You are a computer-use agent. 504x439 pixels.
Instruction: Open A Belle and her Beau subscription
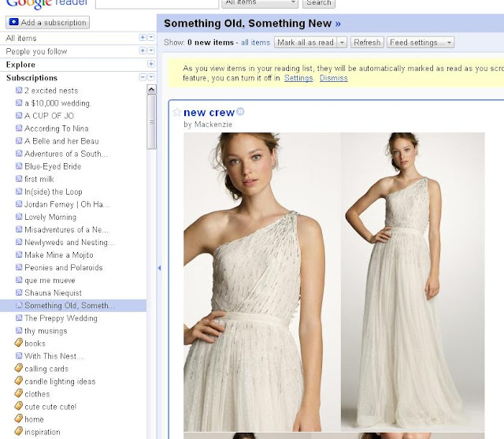point(61,141)
